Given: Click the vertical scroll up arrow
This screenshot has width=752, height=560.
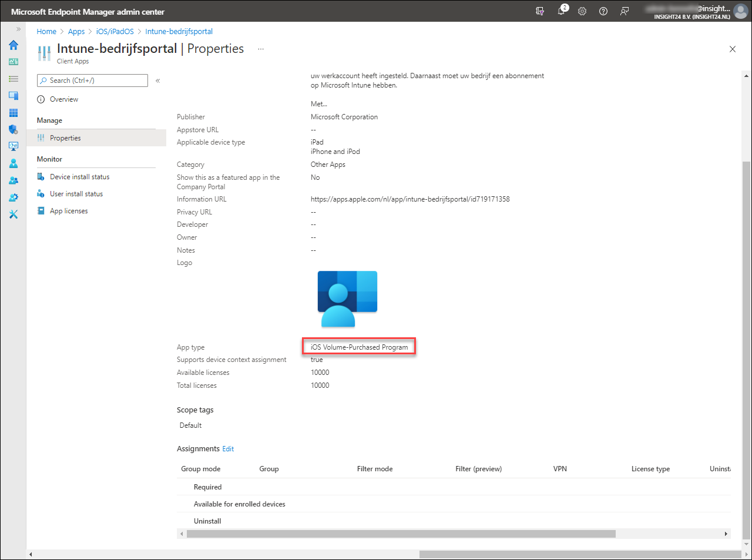Looking at the screenshot, I should pos(746,76).
